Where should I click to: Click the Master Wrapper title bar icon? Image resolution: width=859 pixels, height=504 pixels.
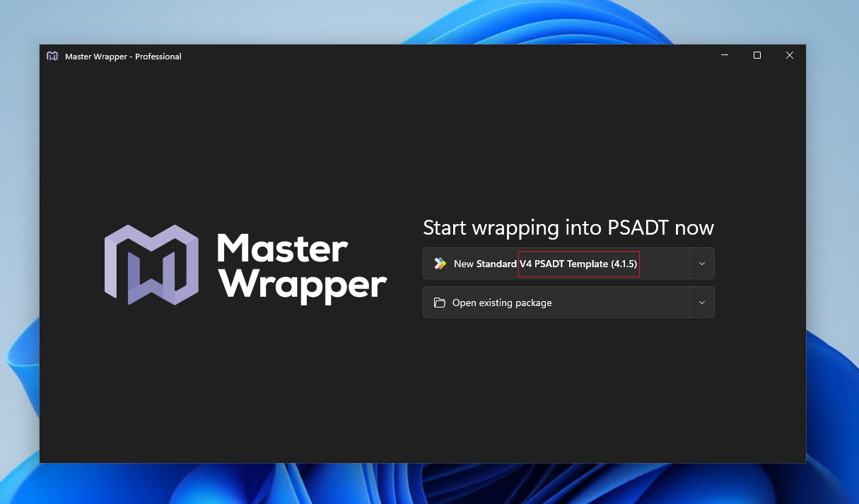coord(52,56)
